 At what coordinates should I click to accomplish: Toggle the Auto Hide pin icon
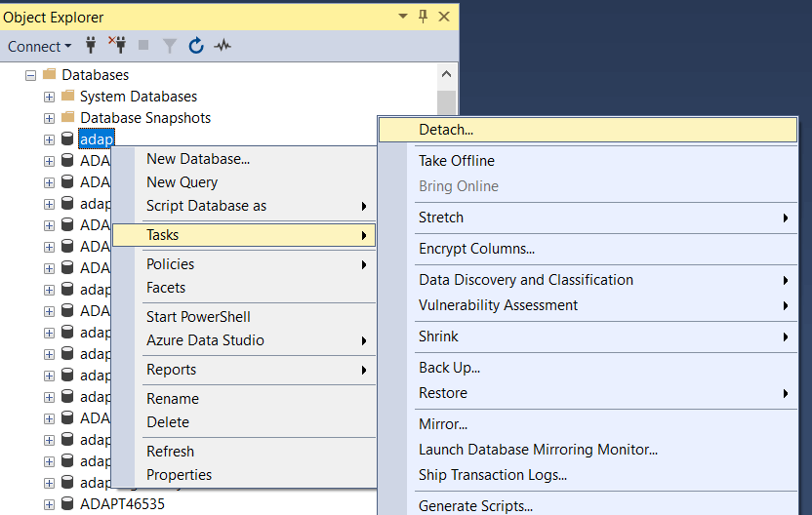click(424, 17)
